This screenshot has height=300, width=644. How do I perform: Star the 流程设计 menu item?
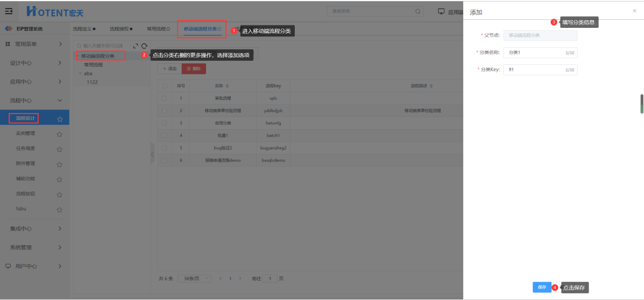tap(59, 119)
